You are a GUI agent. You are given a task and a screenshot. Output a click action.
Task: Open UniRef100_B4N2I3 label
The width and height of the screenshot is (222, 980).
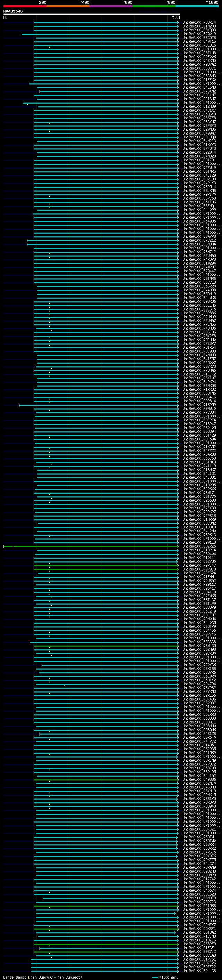199,141
